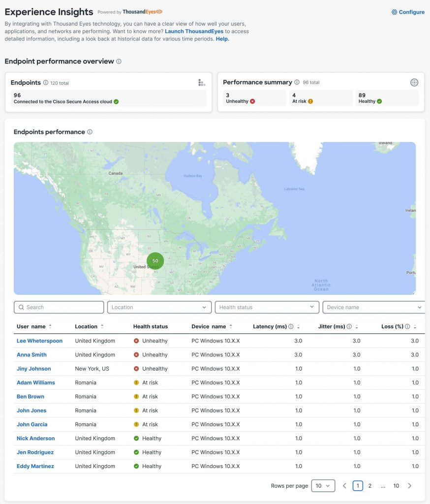Click the next page arrow
Viewport: 430px width, 504px height.
tap(409, 486)
